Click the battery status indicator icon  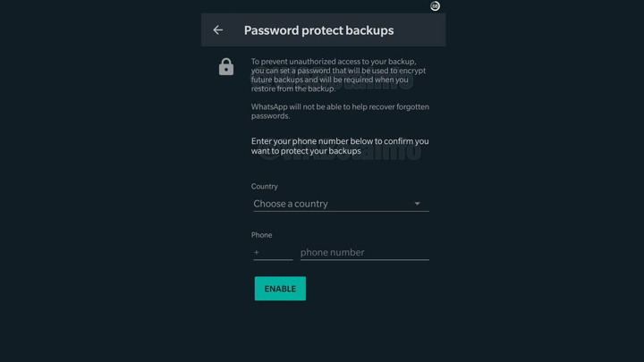(435, 6)
